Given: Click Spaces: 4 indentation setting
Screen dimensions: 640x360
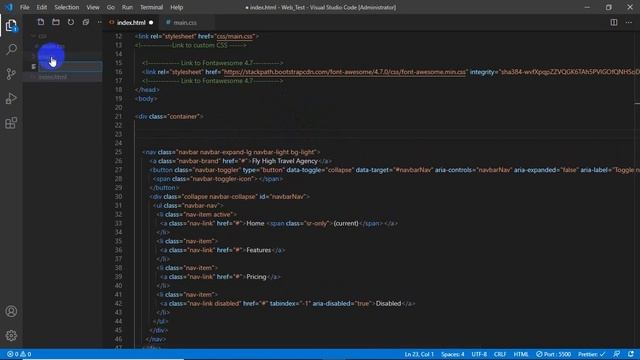Looking at the screenshot, I should pyautogui.click(x=453, y=354).
